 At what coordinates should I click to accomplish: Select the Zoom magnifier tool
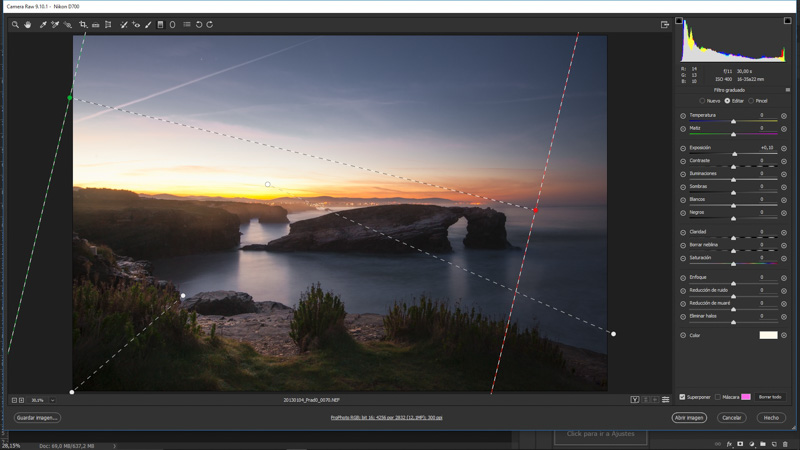coord(15,24)
